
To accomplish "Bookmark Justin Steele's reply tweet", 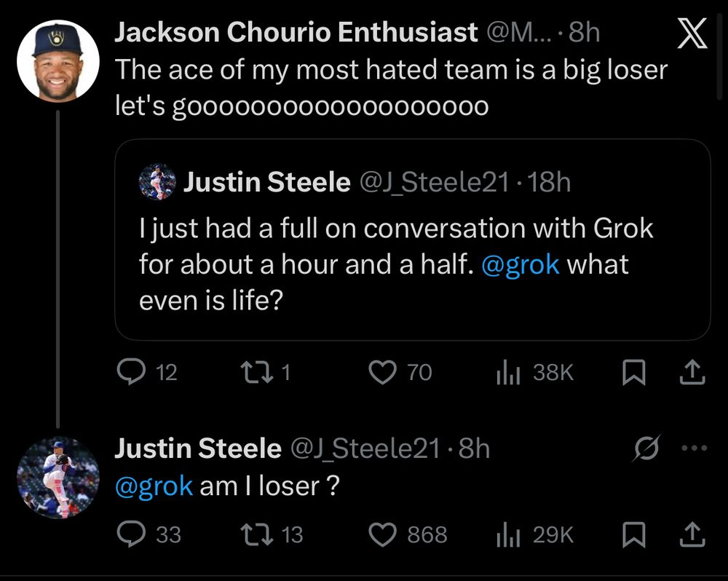I will point(633,534).
